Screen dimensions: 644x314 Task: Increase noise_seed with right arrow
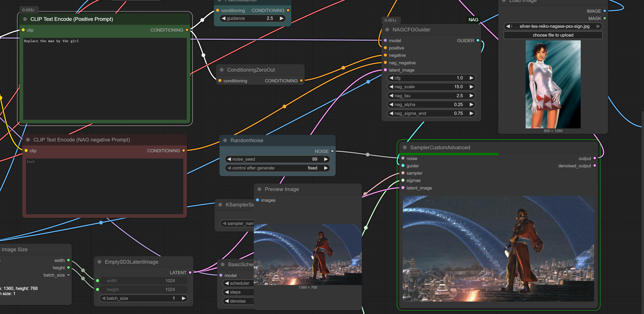(x=326, y=159)
